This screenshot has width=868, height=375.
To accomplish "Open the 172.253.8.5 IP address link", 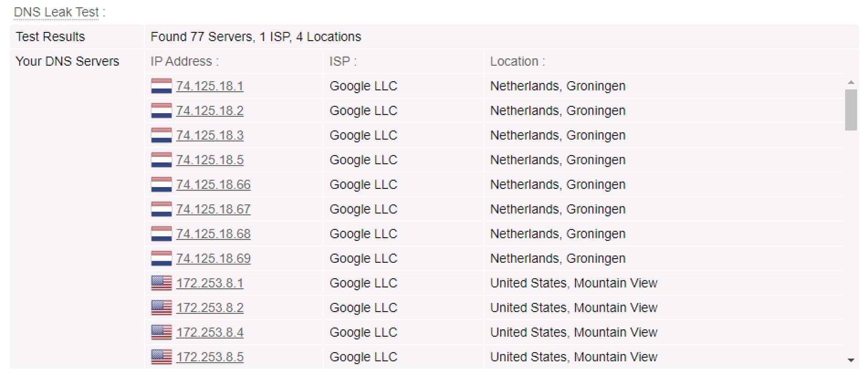I will point(210,357).
